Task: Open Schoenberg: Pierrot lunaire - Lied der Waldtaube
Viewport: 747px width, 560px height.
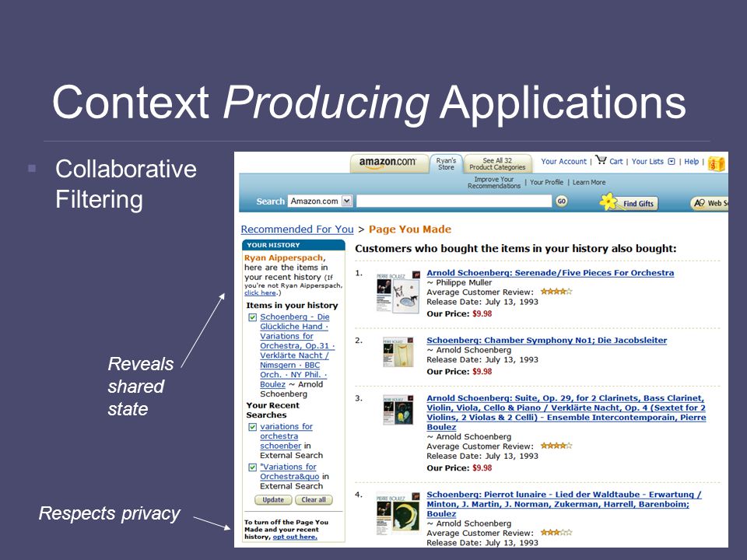Action: tap(563, 504)
